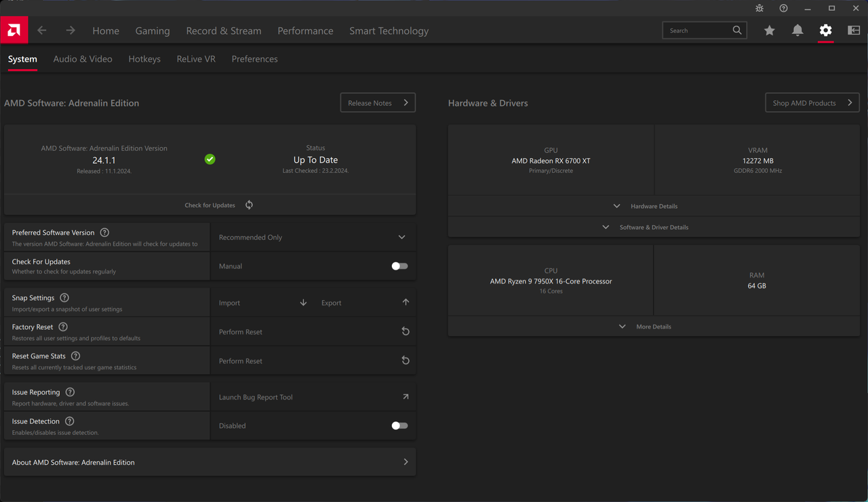Switch to the Hotkeys tab
Image resolution: width=868 pixels, height=502 pixels.
click(x=144, y=59)
